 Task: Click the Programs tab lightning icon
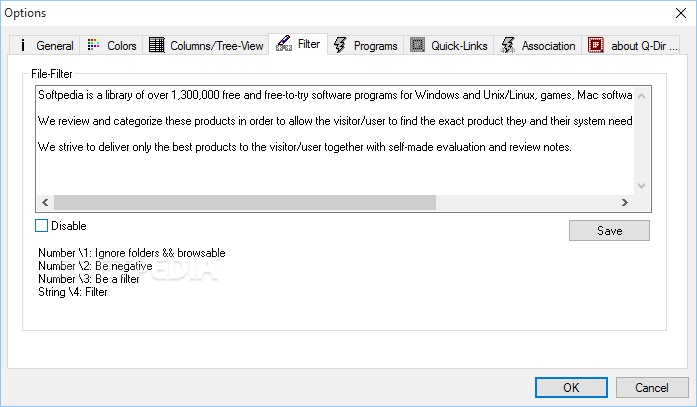click(x=340, y=45)
